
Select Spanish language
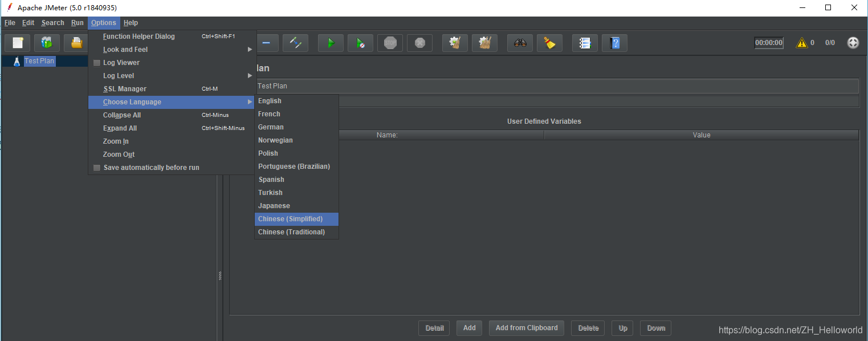click(x=296, y=180)
